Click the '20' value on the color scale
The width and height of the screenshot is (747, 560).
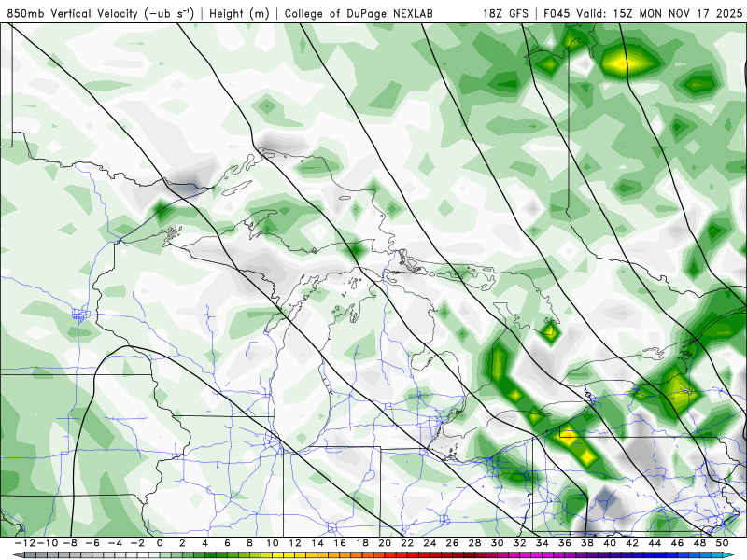[385, 543]
